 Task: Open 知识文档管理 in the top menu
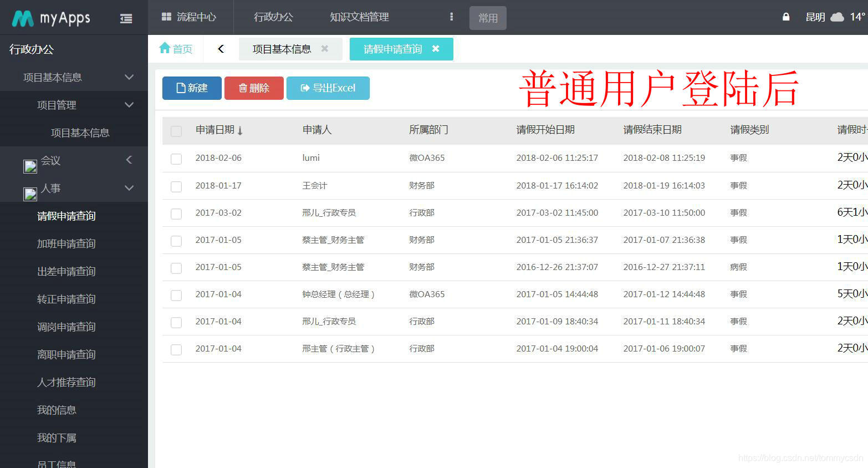[x=359, y=17]
